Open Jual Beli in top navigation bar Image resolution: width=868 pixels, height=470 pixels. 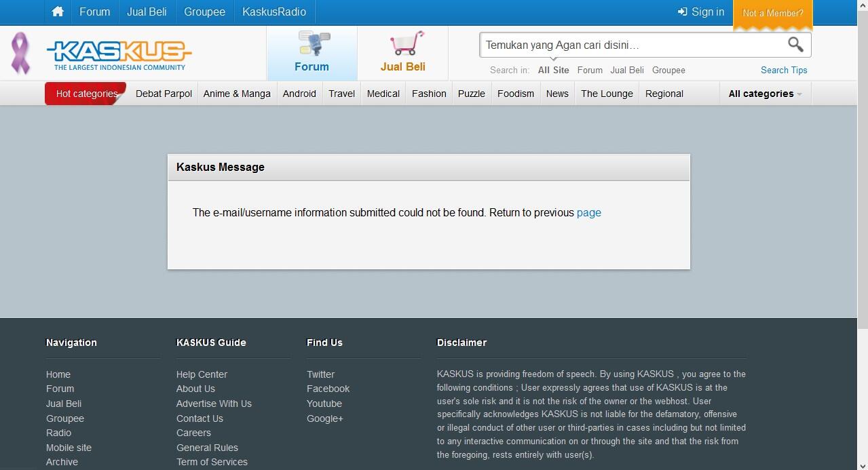pos(147,12)
